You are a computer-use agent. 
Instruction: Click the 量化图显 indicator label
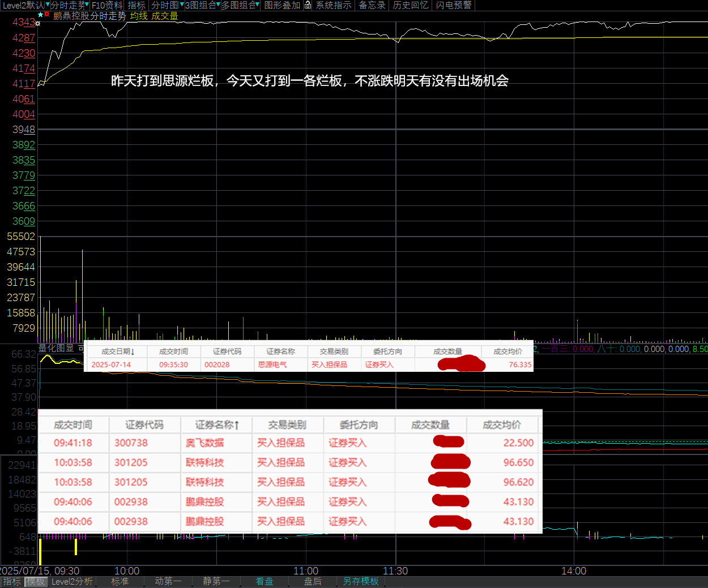(x=56, y=348)
